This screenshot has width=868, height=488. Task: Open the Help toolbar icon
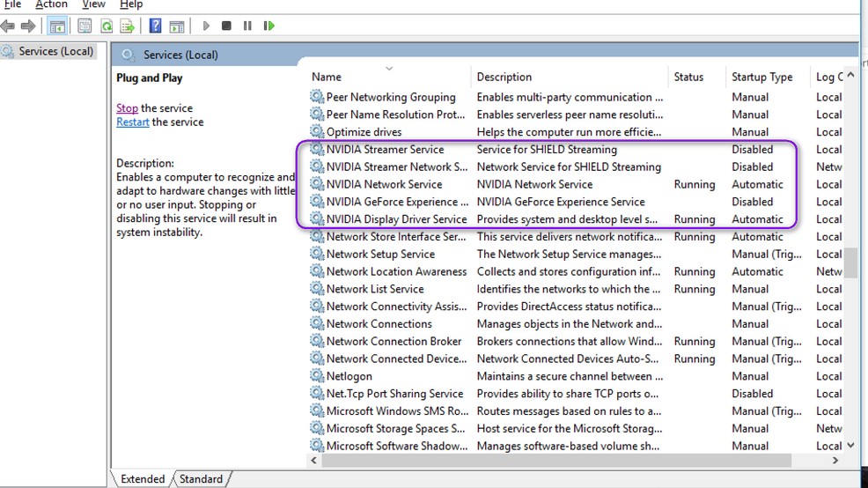click(x=156, y=26)
